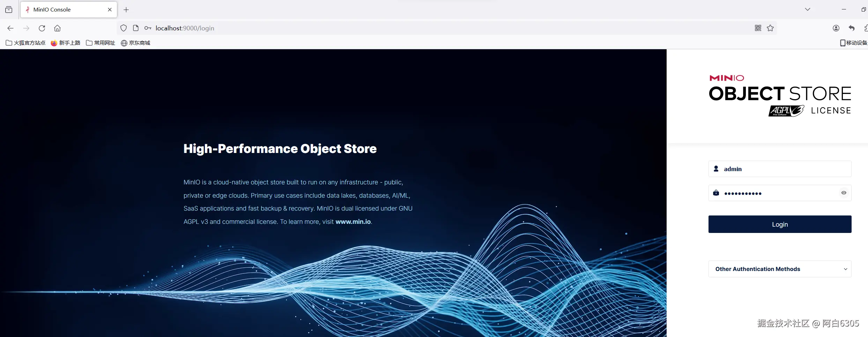Image resolution: width=868 pixels, height=337 pixels.
Task: Open the 常用网址 bookmark folder
Action: [x=101, y=43]
